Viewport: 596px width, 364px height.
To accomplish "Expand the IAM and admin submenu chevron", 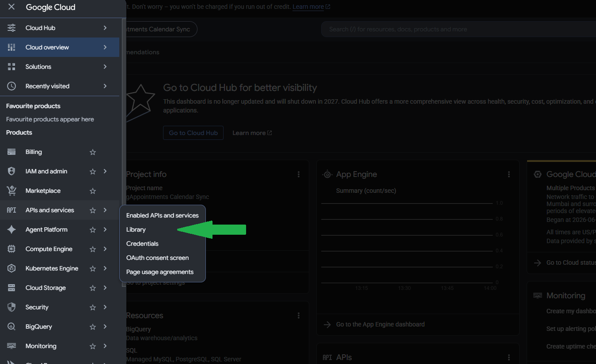I will coord(105,171).
